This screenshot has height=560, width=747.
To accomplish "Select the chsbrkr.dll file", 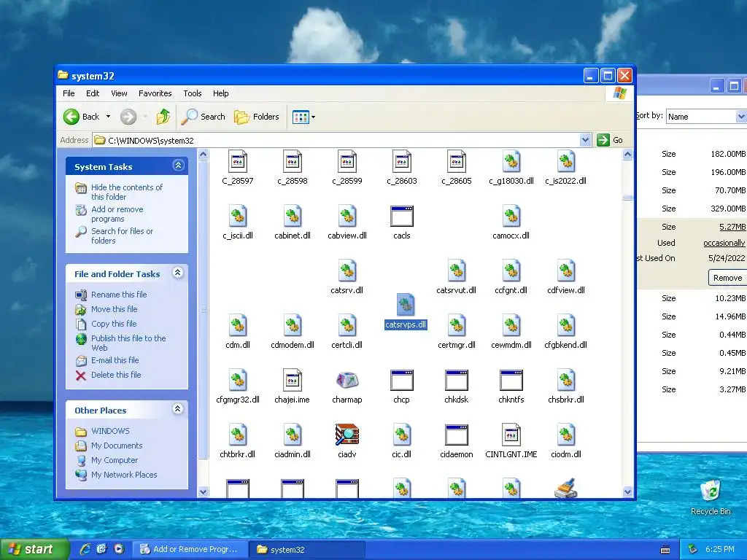I will tap(566, 386).
